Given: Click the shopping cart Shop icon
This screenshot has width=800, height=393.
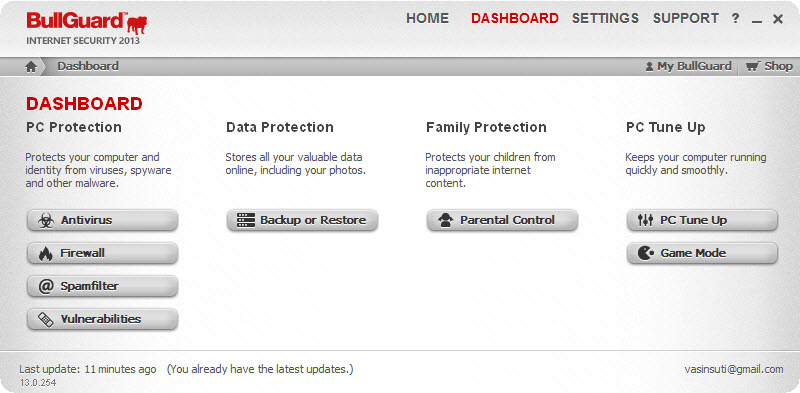Looking at the screenshot, I should [753, 66].
